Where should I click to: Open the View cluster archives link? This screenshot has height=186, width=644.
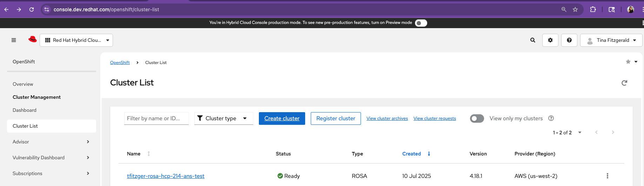click(x=387, y=118)
